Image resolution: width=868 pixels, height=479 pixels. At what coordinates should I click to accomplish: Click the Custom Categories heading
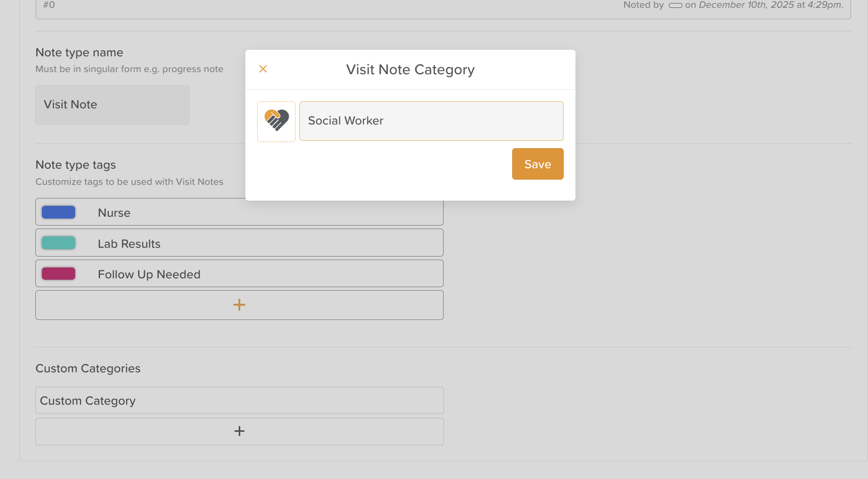[x=88, y=368]
